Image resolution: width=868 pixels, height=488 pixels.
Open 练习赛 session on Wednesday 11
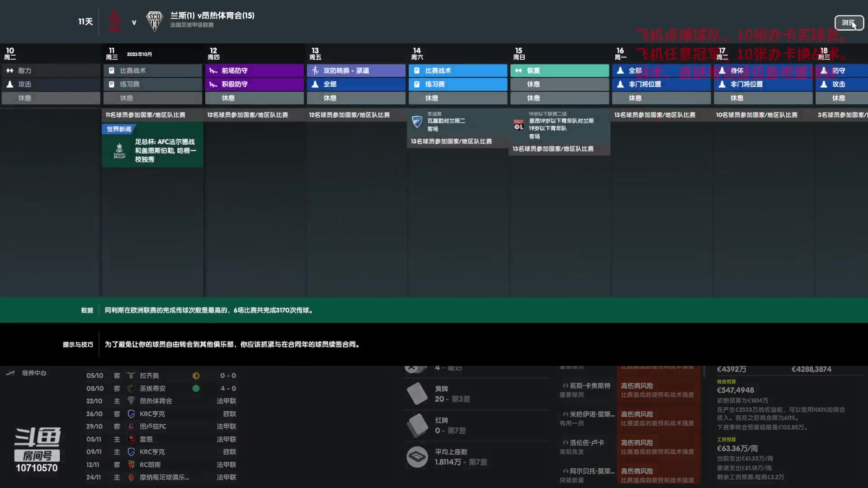152,84
